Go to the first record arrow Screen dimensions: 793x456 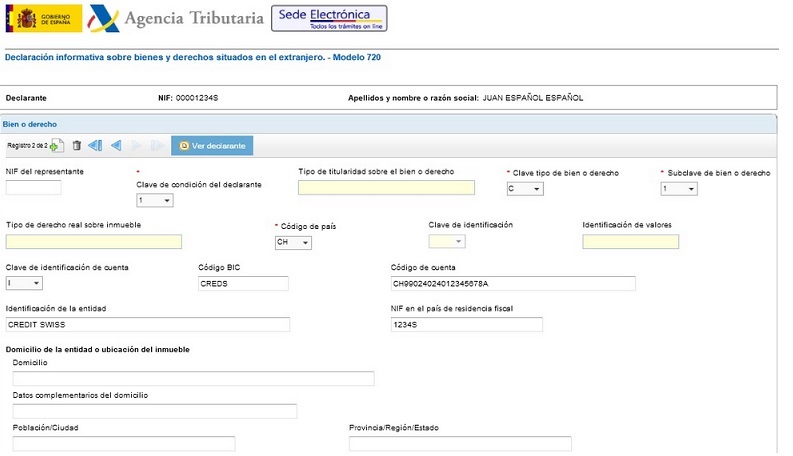[95, 146]
